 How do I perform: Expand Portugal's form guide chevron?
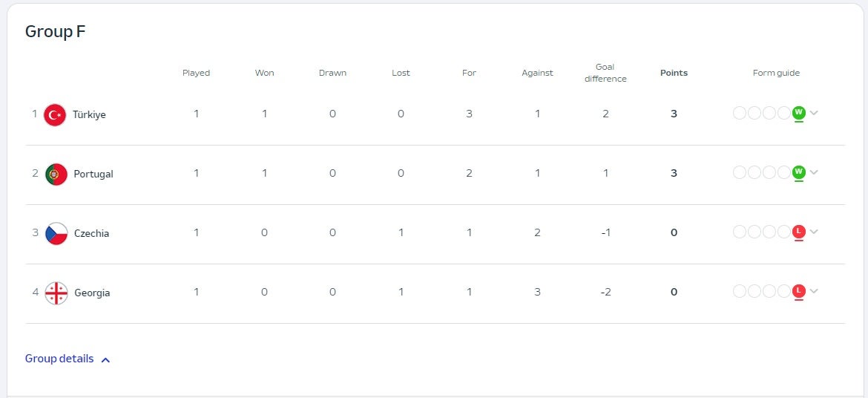815,172
